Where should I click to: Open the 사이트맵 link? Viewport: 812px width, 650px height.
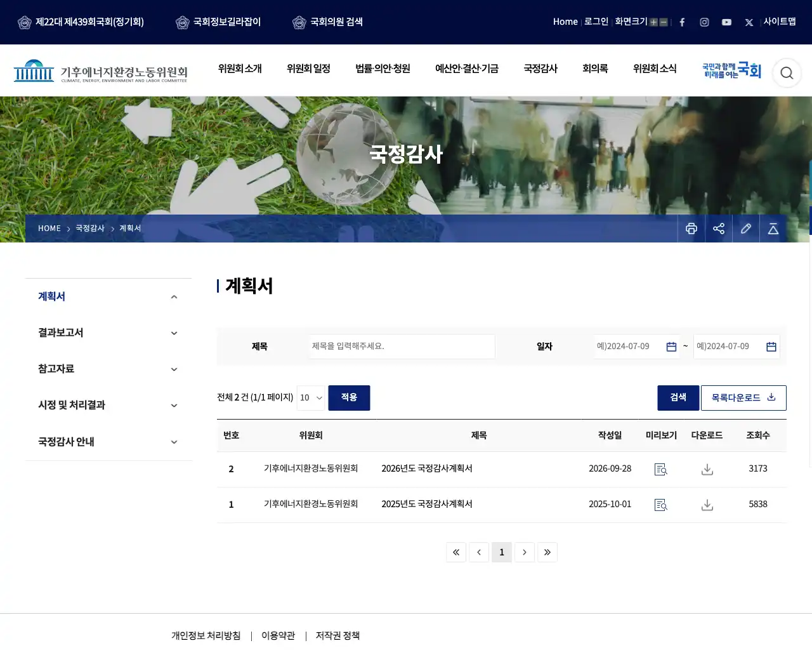[780, 22]
